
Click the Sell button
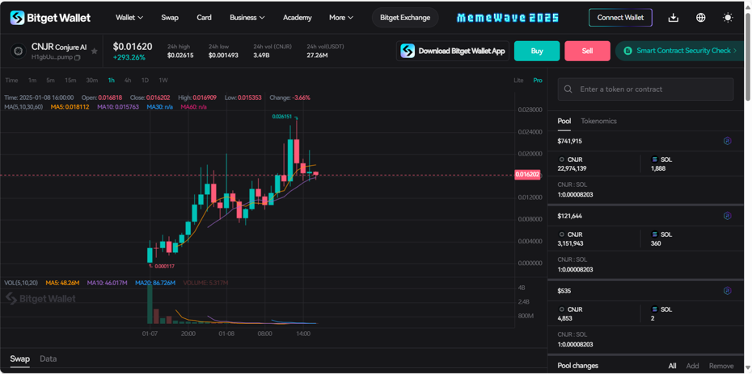[587, 51]
